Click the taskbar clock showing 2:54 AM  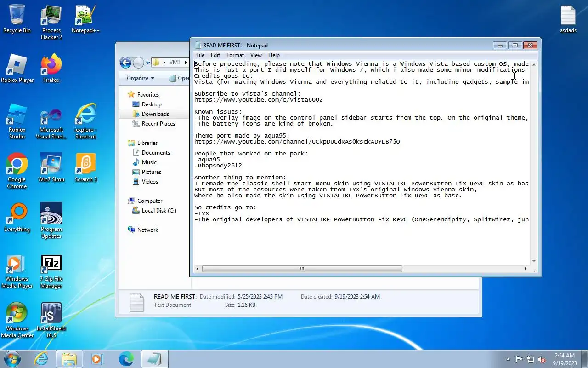point(565,359)
